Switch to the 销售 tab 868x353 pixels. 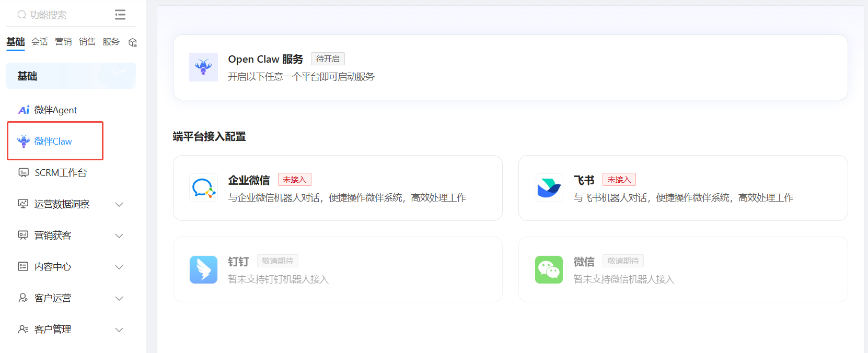pos(87,42)
